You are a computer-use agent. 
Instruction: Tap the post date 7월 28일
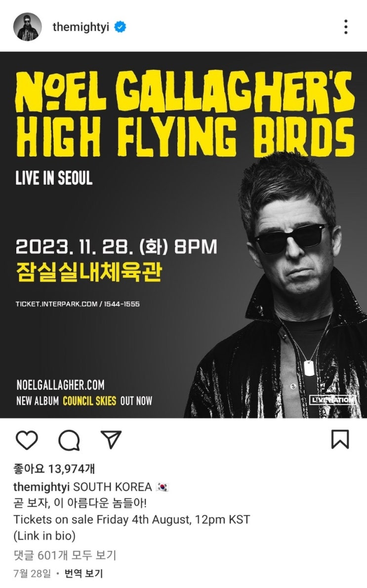click(x=32, y=573)
